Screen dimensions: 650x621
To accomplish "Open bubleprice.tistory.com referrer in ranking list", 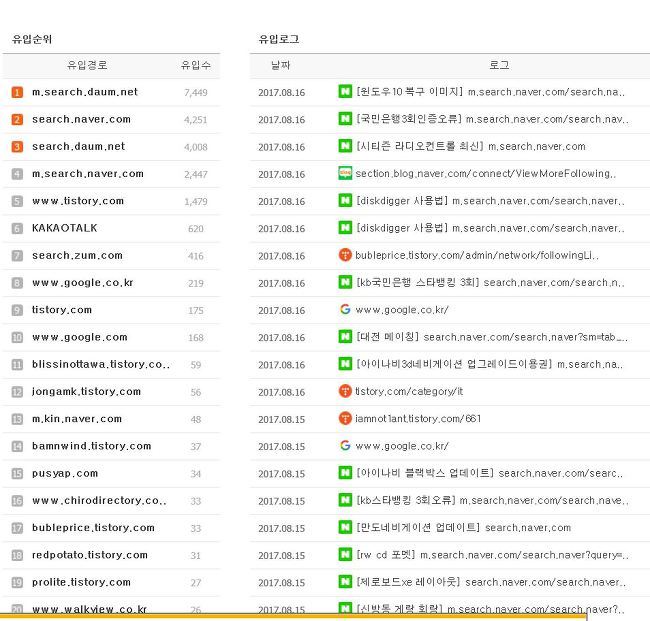I will (93, 528).
